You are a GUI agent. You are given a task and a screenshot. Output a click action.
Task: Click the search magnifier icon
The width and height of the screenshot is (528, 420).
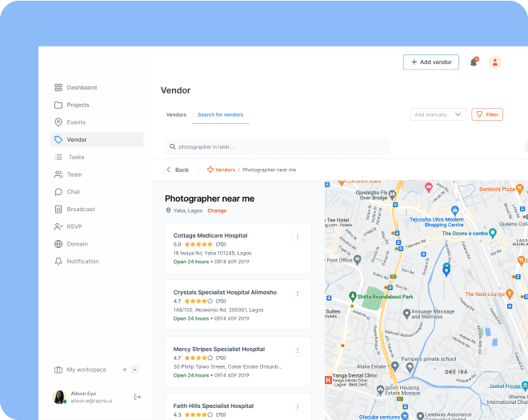[173, 147]
